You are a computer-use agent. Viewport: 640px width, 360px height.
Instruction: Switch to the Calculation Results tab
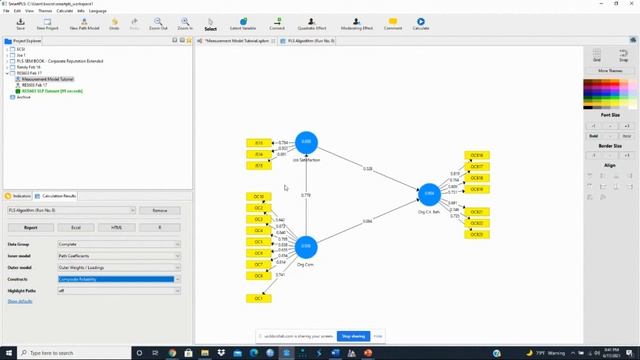point(55,196)
